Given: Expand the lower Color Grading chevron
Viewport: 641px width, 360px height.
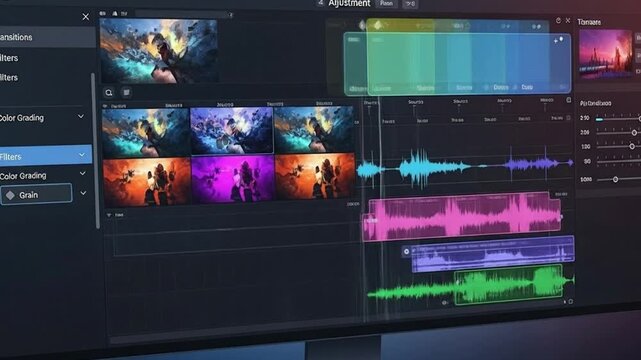Looking at the screenshot, I should click(83, 174).
